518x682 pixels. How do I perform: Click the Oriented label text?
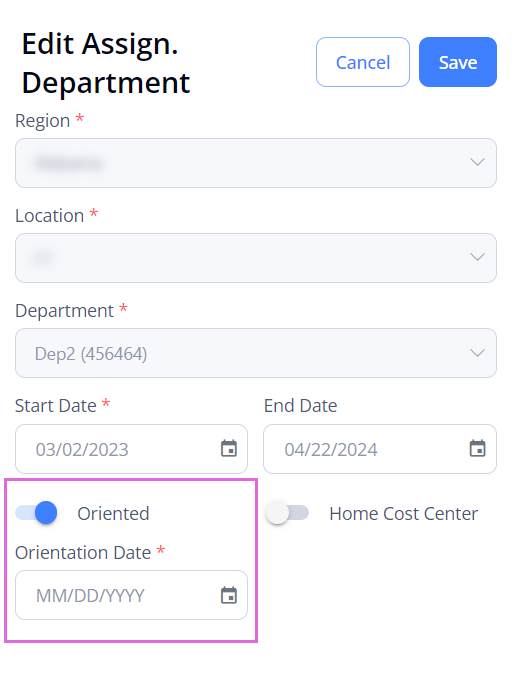(113, 514)
